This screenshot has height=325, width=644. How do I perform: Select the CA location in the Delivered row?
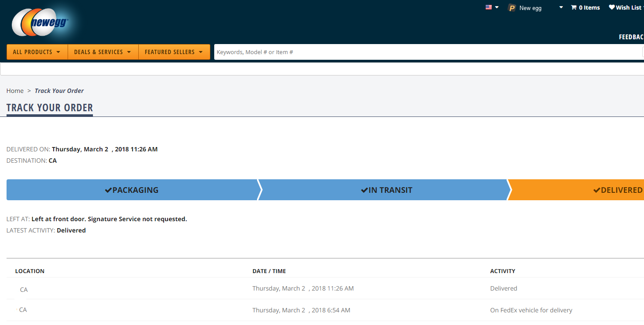point(24,290)
